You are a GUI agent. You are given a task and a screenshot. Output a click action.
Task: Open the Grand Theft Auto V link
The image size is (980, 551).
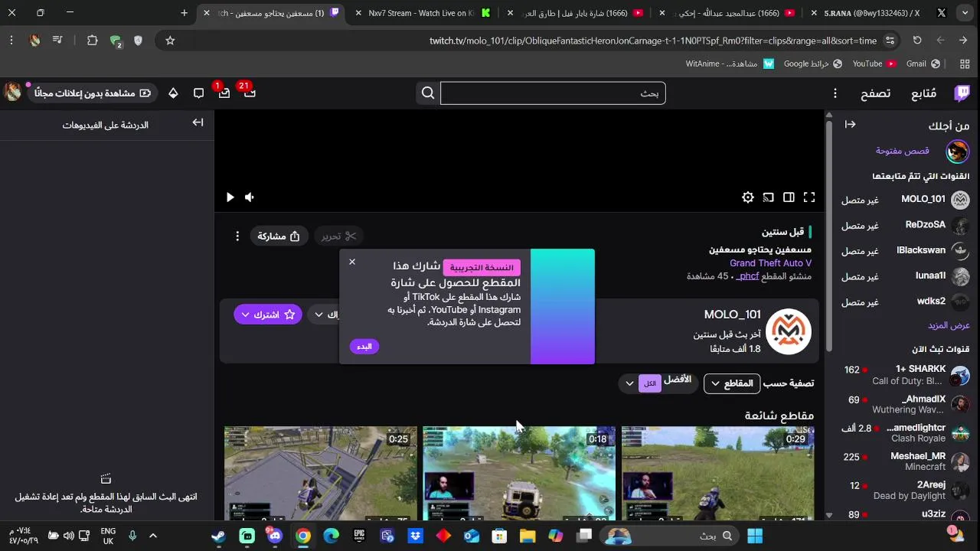coord(770,263)
